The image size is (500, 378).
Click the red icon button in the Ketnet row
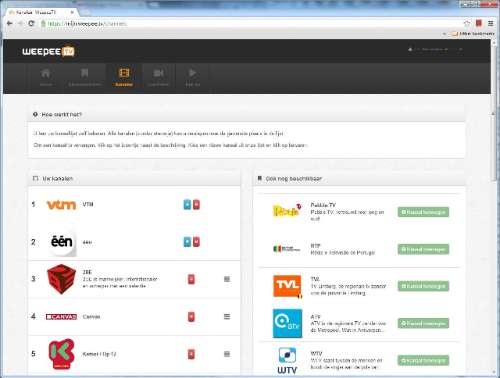pyautogui.click(x=191, y=354)
